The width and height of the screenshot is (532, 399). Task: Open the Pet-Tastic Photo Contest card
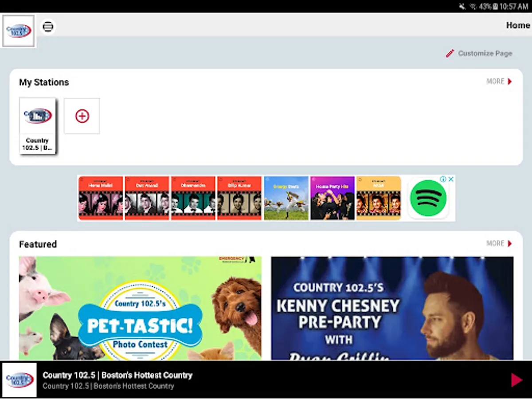coord(140,308)
